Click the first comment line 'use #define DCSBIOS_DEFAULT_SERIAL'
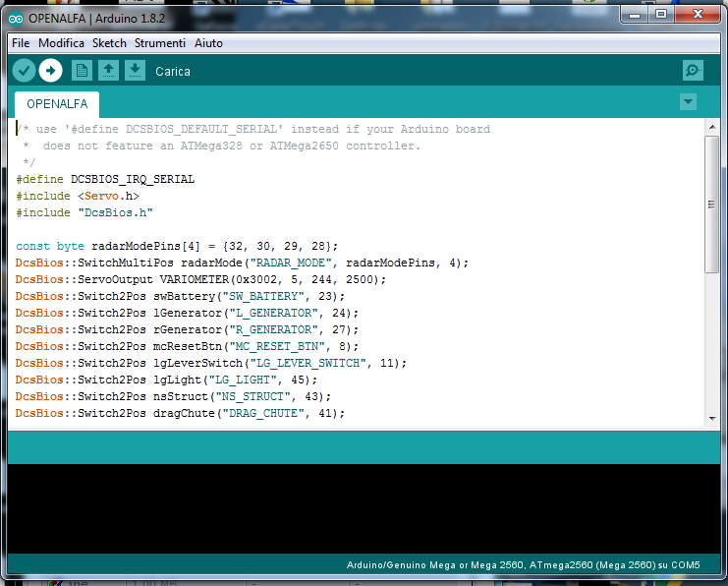This screenshot has width=728, height=586. 253,129
